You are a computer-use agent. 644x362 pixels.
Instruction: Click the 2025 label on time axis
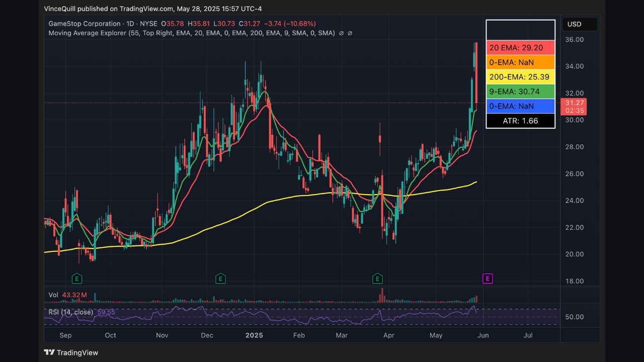tap(254, 335)
